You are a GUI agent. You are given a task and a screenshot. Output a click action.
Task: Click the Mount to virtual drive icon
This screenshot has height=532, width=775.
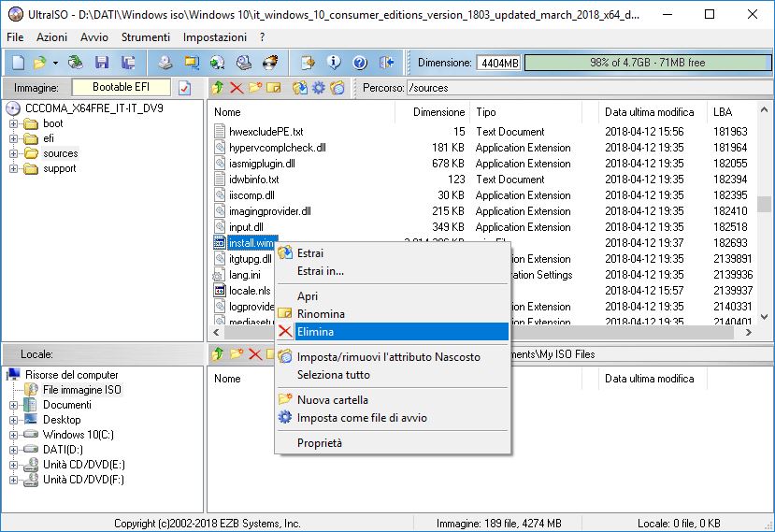(x=244, y=63)
